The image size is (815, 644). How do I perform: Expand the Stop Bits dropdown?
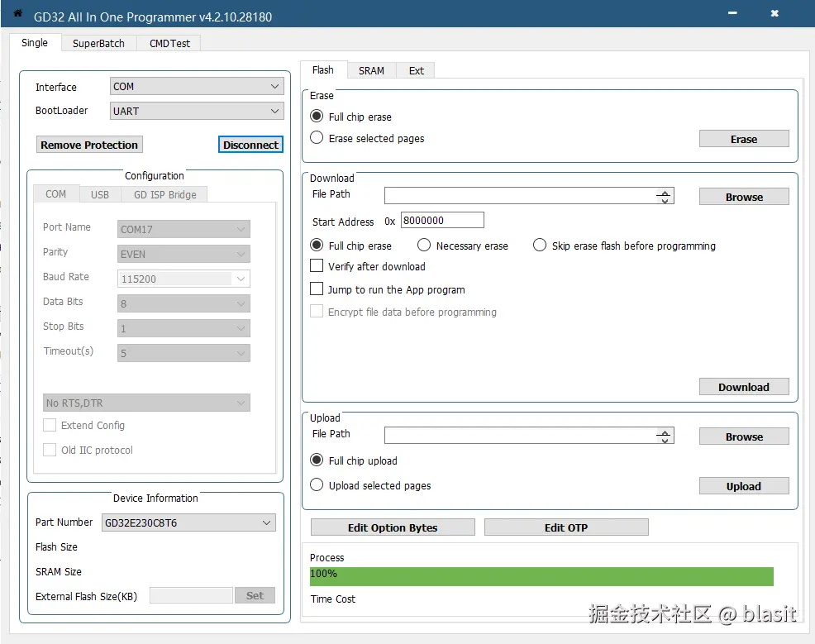click(183, 328)
